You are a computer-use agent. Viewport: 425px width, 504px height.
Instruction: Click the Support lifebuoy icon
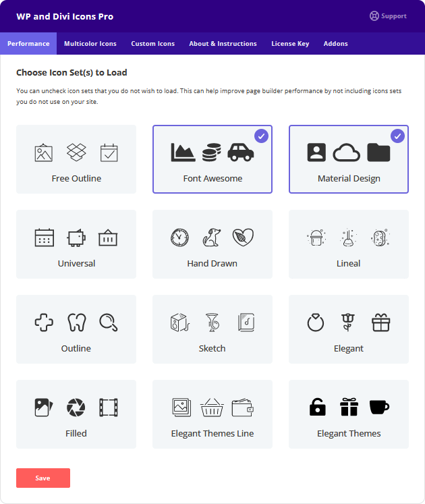[x=374, y=16]
